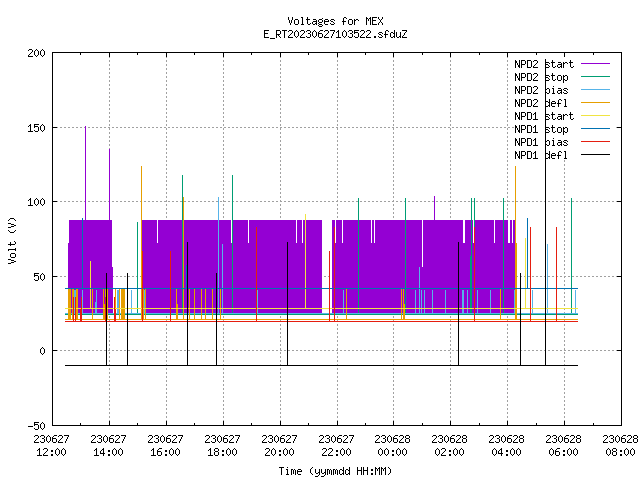Viewport: 640px width, 480px height.
Task: Click the chart title 'Voltages for MEX'
Action: (x=335, y=21)
